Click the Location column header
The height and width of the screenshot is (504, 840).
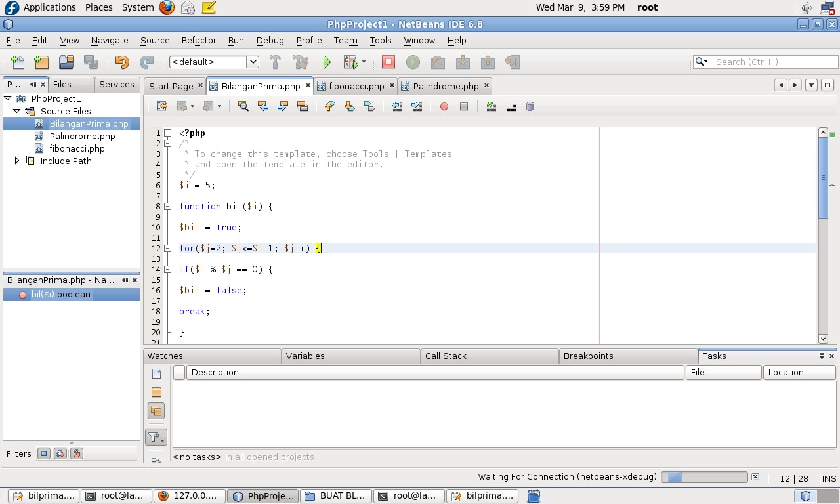tap(799, 372)
